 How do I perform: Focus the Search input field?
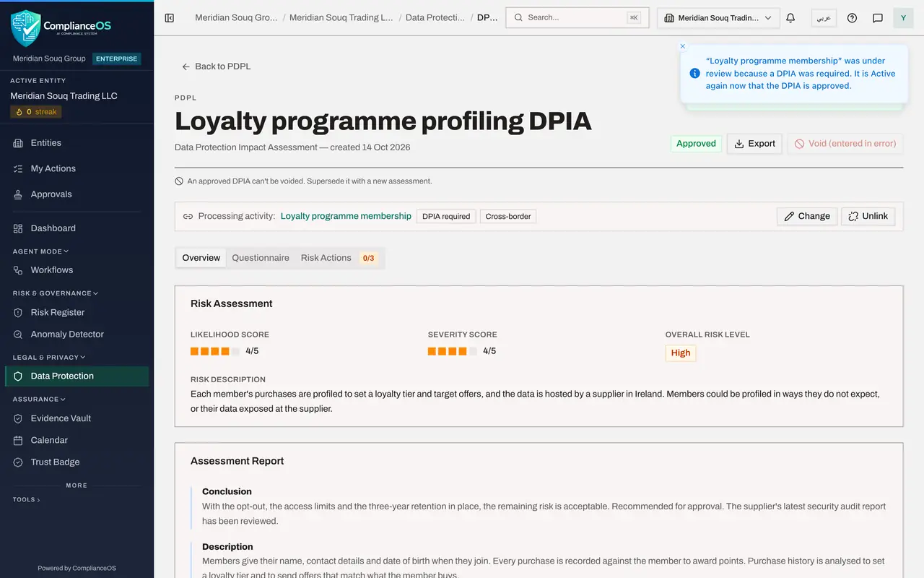point(577,18)
